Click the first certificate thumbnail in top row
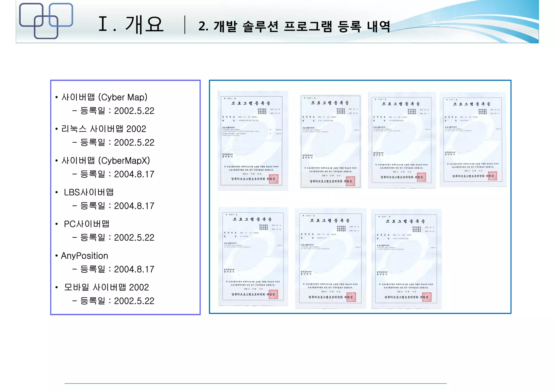This screenshot has height=392, width=555. point(253,141)
